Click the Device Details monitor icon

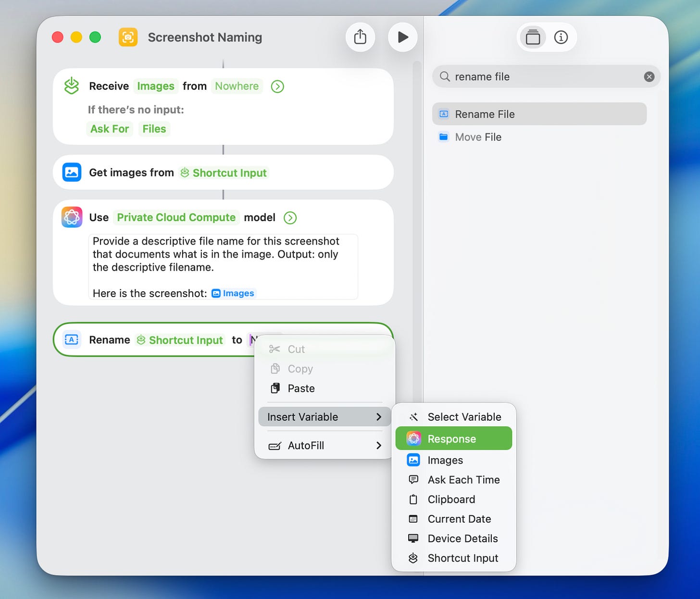coord(413,538)
